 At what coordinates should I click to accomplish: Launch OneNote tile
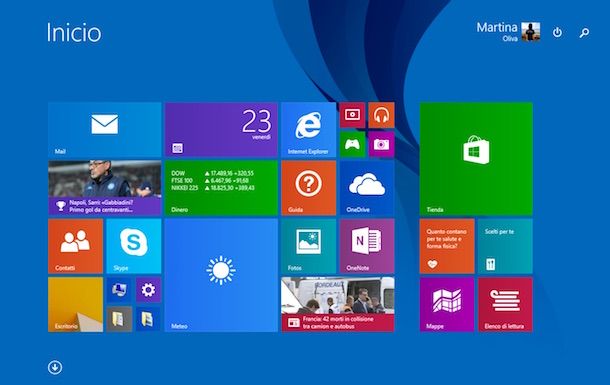coord(367,246)
